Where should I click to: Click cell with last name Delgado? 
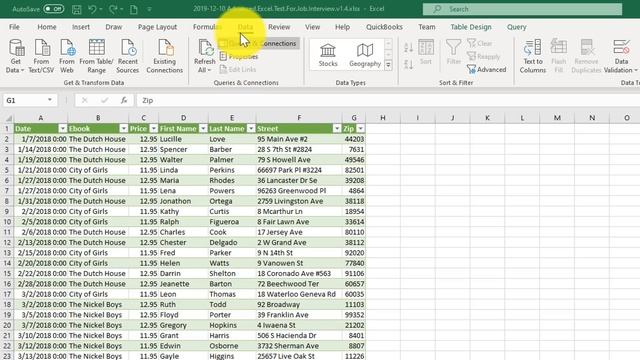point(232,242)
